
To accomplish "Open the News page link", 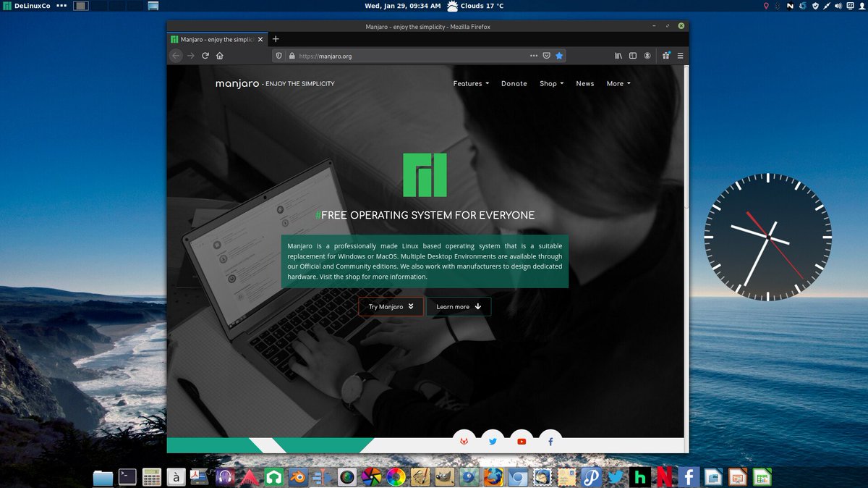I will (x=585, y=83).
